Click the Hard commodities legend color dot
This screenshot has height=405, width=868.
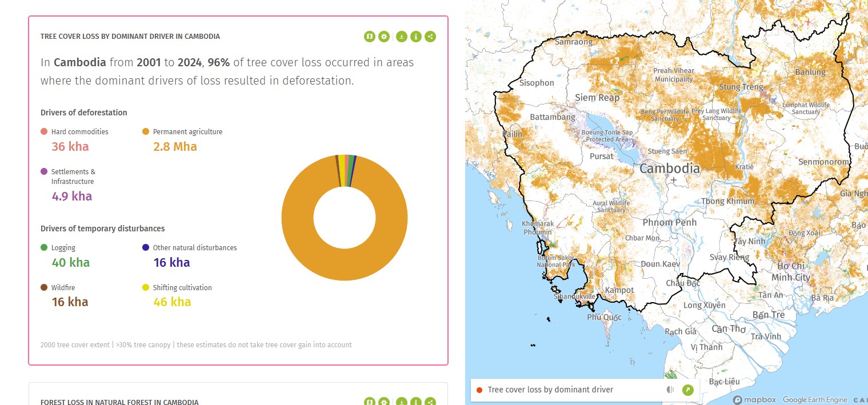44,132
